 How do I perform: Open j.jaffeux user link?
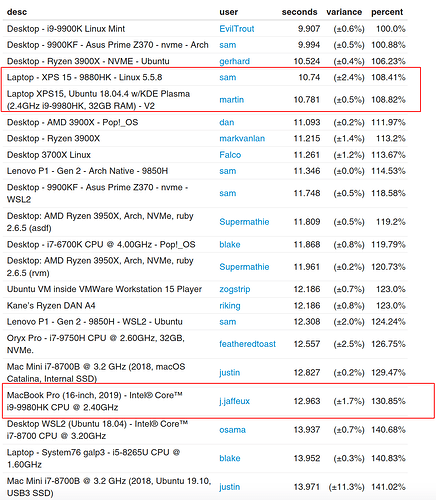234,401
